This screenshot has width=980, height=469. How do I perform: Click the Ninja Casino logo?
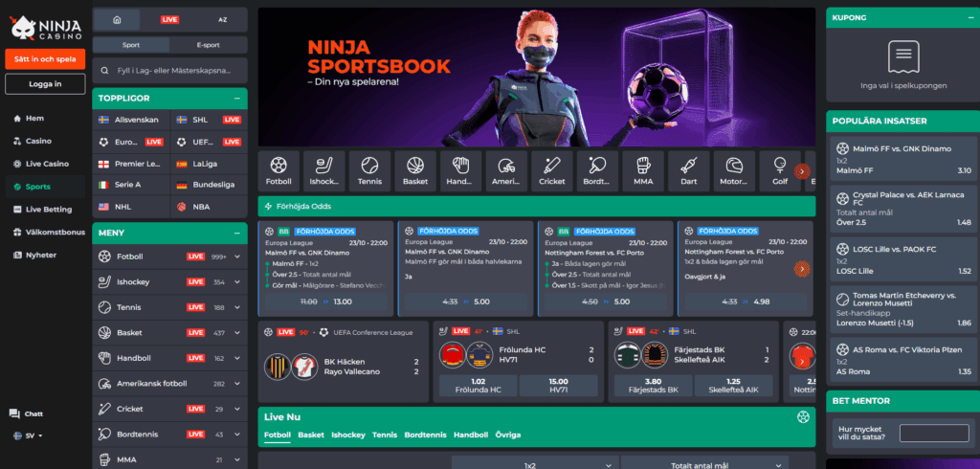pos(46,27)
